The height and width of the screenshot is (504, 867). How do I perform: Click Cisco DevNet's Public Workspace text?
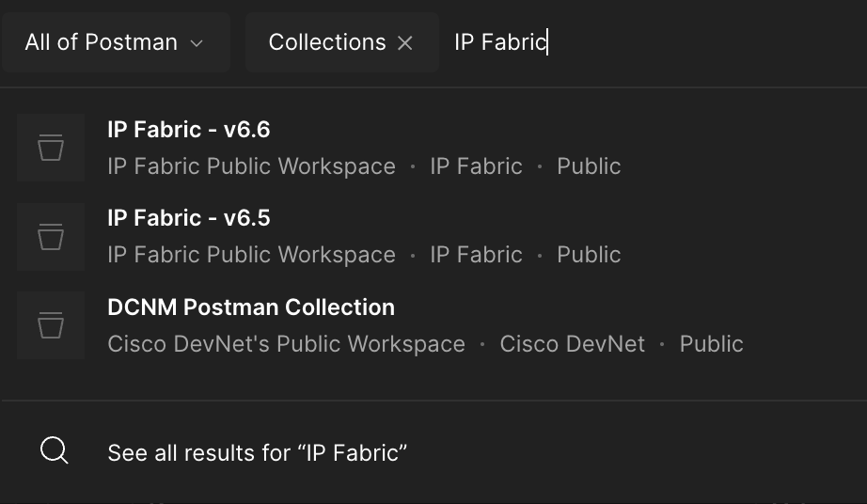tap(286, 344)
